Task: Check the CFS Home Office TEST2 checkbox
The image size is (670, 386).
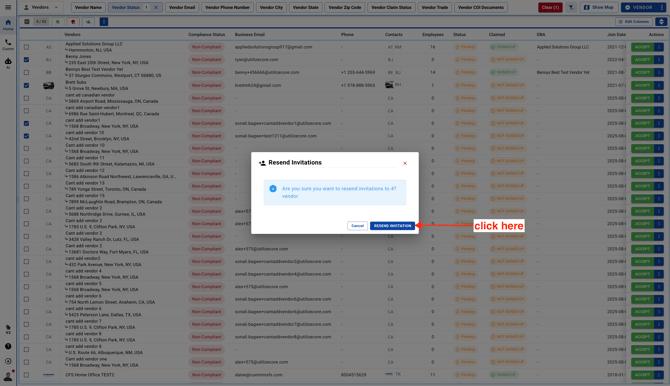Action: pos(26,375)
